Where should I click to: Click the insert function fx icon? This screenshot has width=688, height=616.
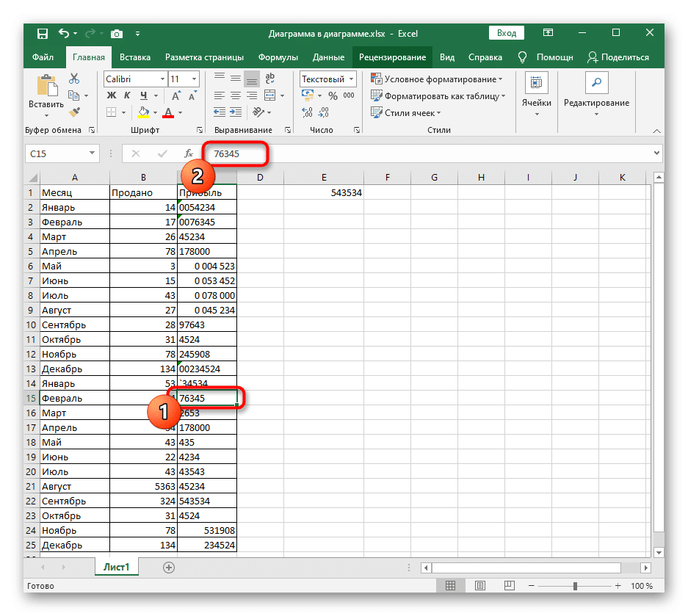(x=189, y=153)
